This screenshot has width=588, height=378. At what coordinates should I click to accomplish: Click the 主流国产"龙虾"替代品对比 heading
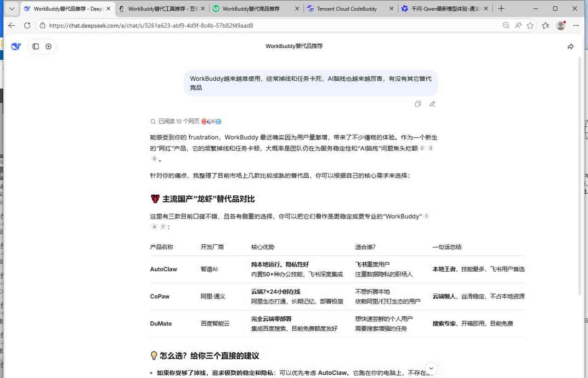pos(203,199)
